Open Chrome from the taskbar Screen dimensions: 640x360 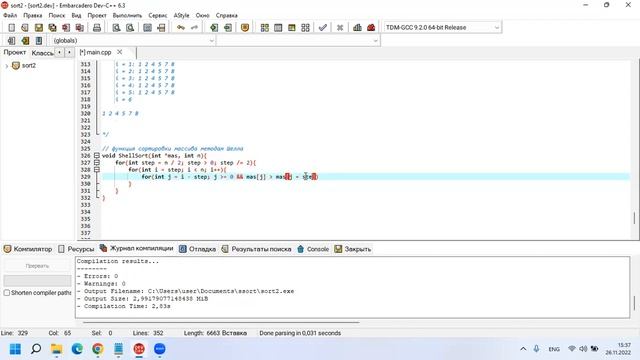point(98,349)
